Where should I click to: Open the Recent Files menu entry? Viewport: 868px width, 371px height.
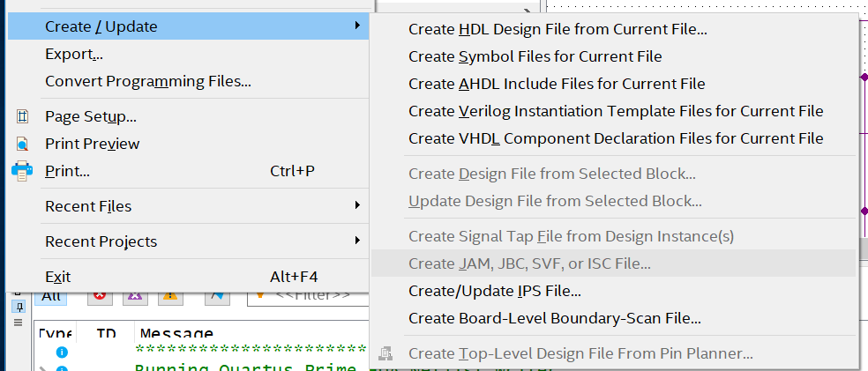pyautogui.click(x=188, y=206)
